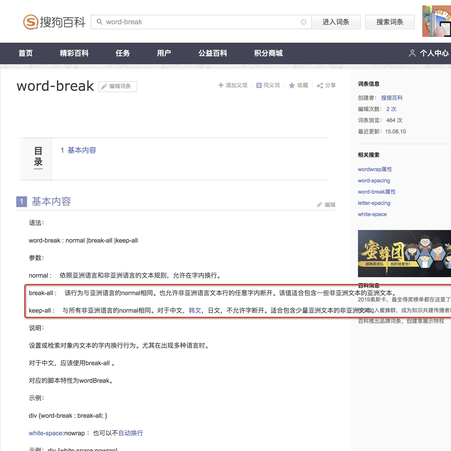
Task: Open the white-space link in the article
Action: pyautogui.click(x=45, y=433)
